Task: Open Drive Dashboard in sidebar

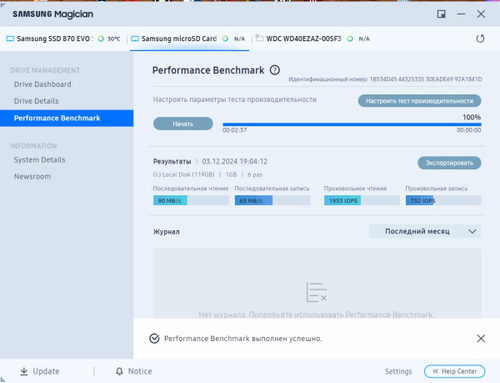Action: coord(43,84)
